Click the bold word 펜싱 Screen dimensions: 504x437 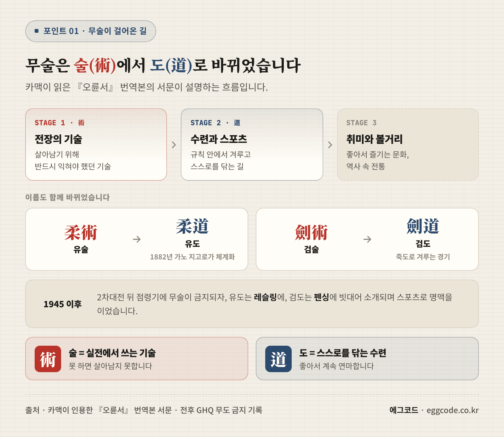click(x=322, y=297)
